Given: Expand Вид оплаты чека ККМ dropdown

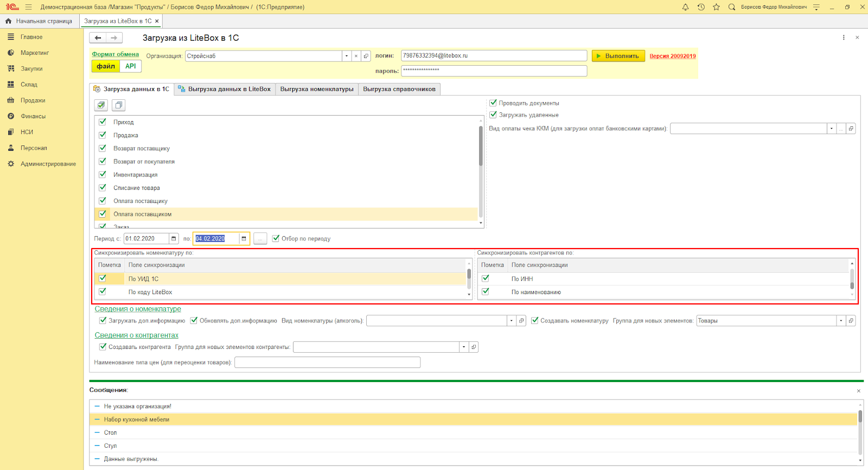Looking at the screenshot, I should pyautogui.click(x=832, y=129).
